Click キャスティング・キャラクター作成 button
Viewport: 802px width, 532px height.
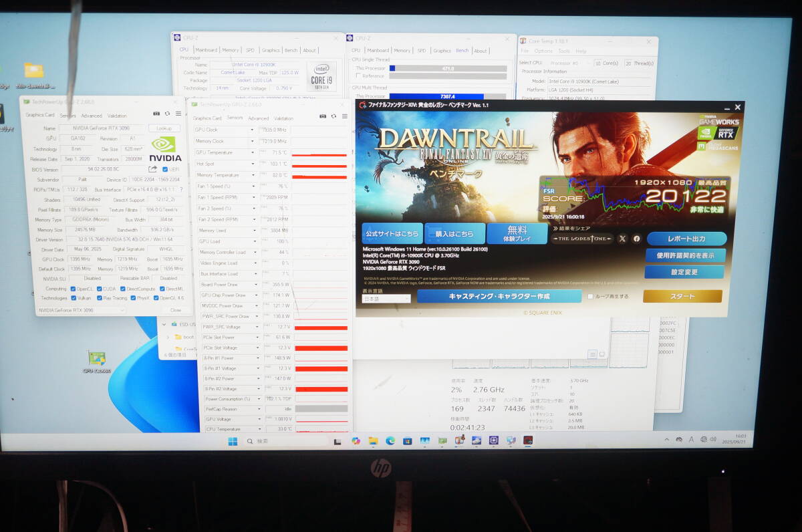499,296
